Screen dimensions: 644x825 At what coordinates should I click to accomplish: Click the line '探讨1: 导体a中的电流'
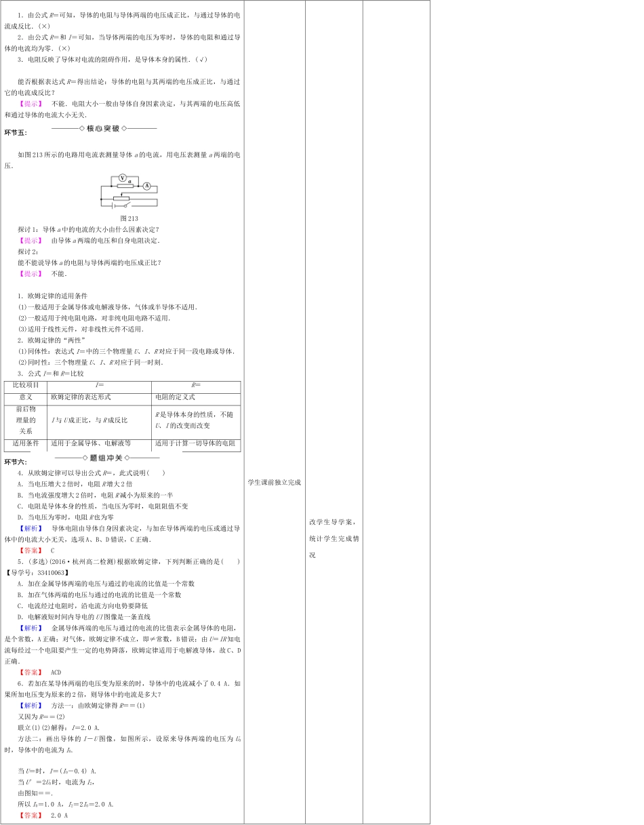pos(89,229)
